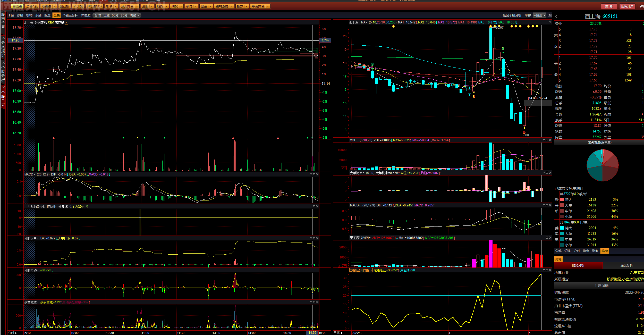Click the 小单 sell order dark teal swatch
The width and height of the screenshot is (644, 335).
562,245
